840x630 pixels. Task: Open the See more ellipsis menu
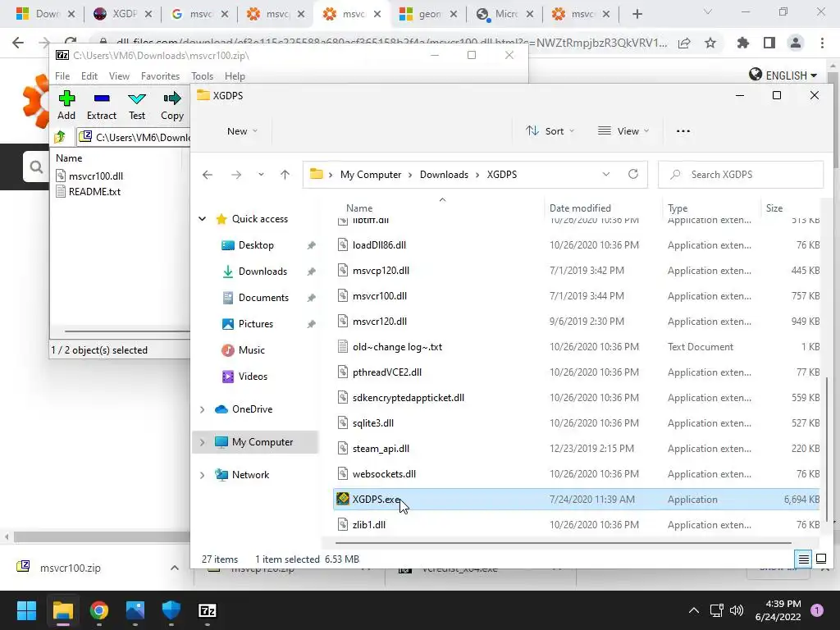tap(683, 131)
